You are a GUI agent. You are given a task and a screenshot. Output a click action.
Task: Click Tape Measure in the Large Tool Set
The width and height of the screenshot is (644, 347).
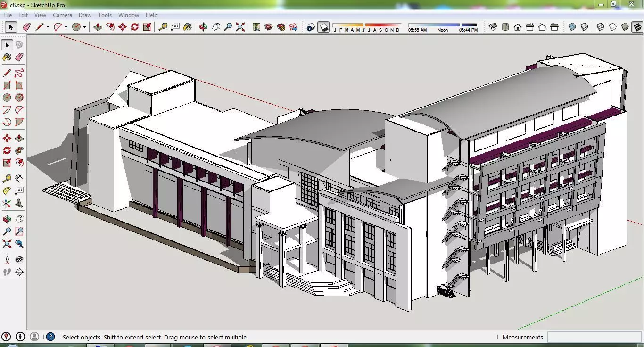tap(7, 178)
